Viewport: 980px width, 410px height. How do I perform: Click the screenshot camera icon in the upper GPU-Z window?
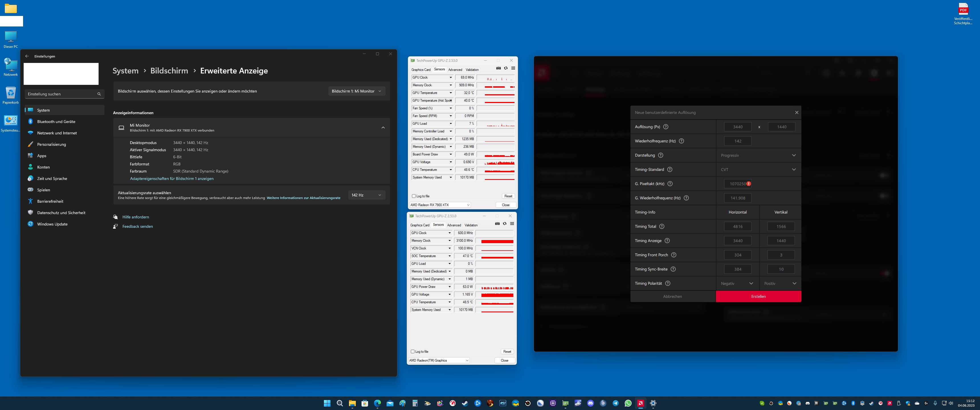point(498,68)
